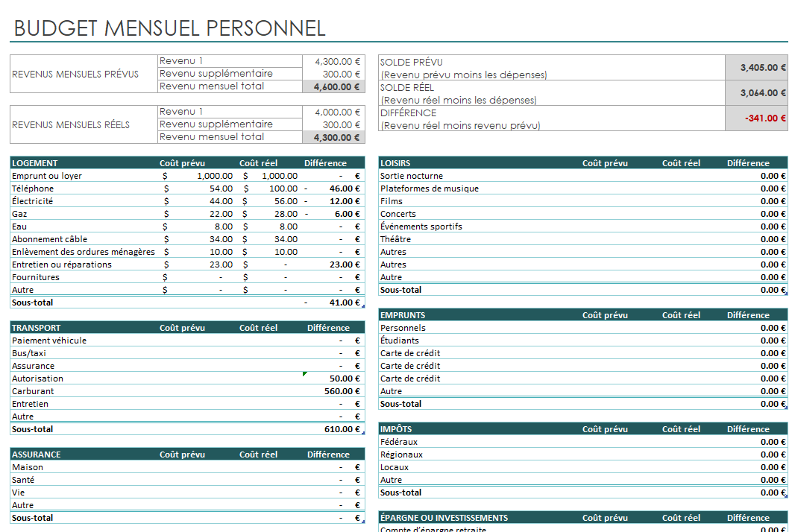The height and width of the screenshot is (532, 792).
Task: Click the Théâtre row label
Action: pos(395,239)
